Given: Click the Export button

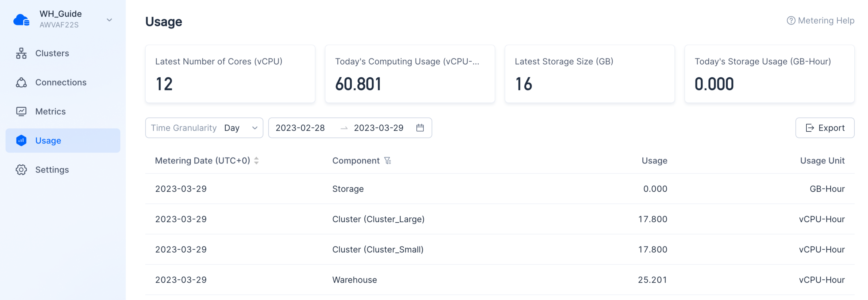Looking at the screenshot, I should (x=825, y=128).
